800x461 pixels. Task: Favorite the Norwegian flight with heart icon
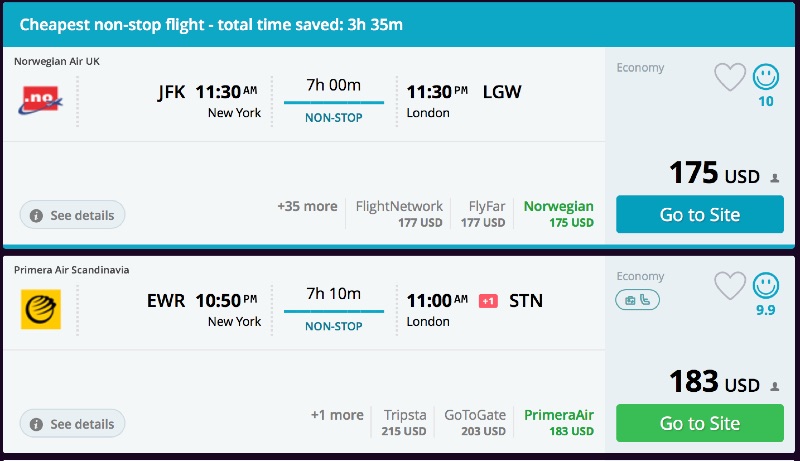(x=730, y=77)
